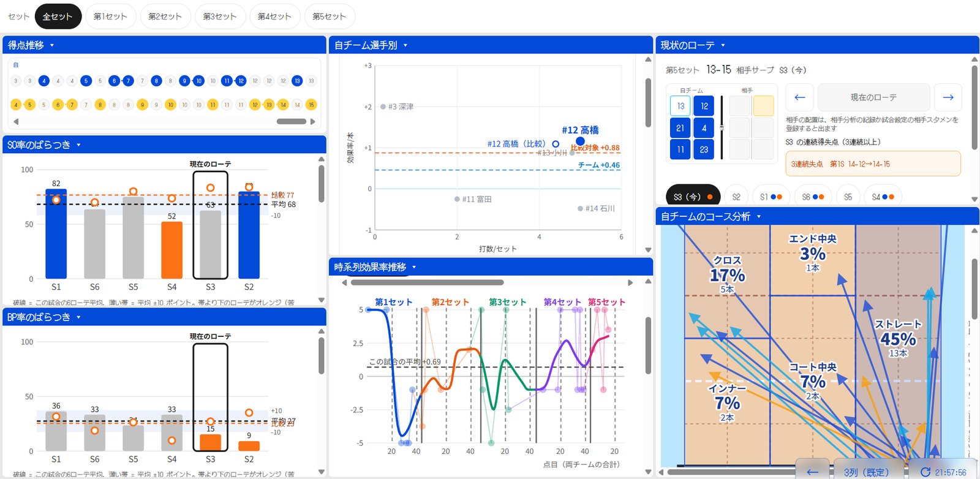Click left scroll arrow above 時系列効果率推移 chart
Screen dimensions: 980x479
(x=344, y=282)
